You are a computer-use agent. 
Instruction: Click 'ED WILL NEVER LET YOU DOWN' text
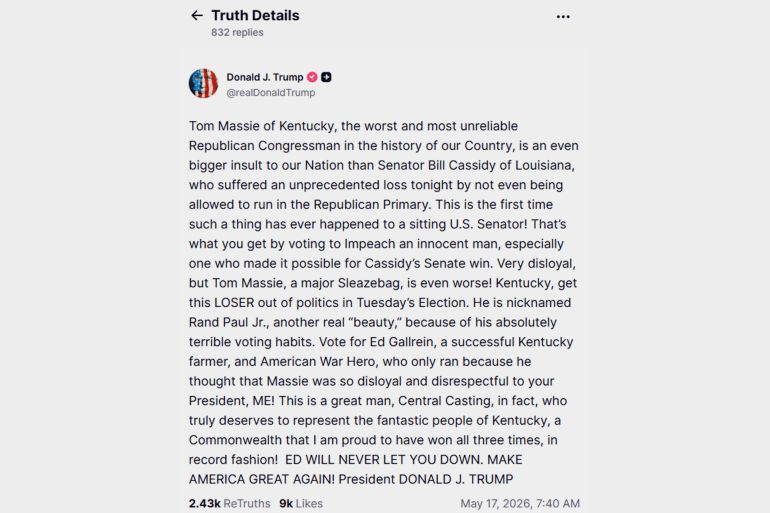pyautogui.click(x=383, y=460)
